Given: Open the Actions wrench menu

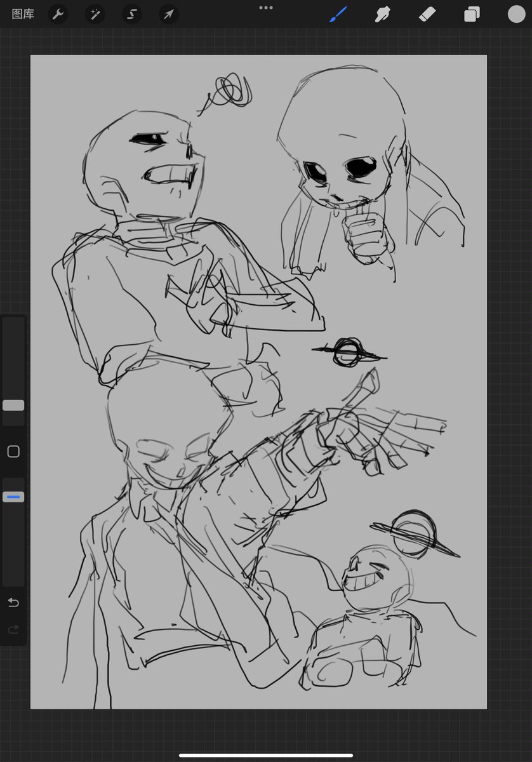Looking at the screenshot, I should click(x=58, y=14).
